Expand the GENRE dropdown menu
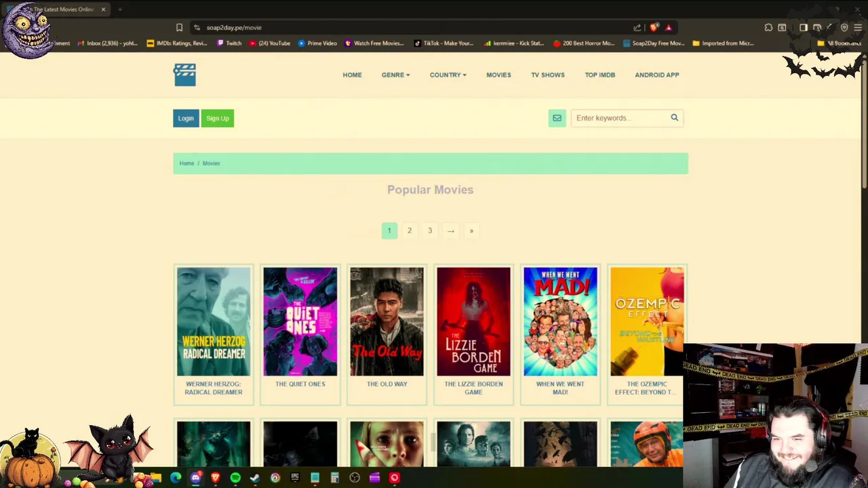This screenshot has height=488, width=868. pyautogui.click(x=395, y=75)
